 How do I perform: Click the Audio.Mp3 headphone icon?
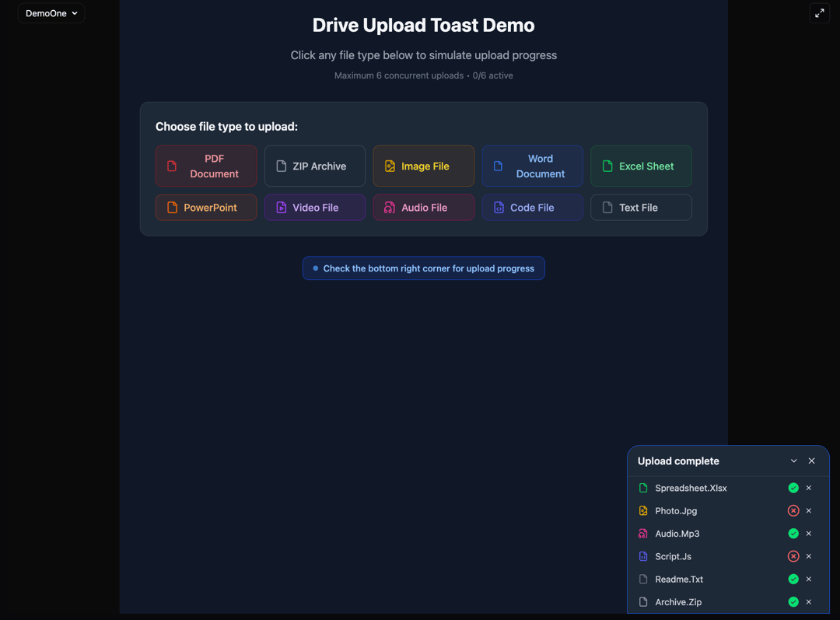click(x=643, y=534)
